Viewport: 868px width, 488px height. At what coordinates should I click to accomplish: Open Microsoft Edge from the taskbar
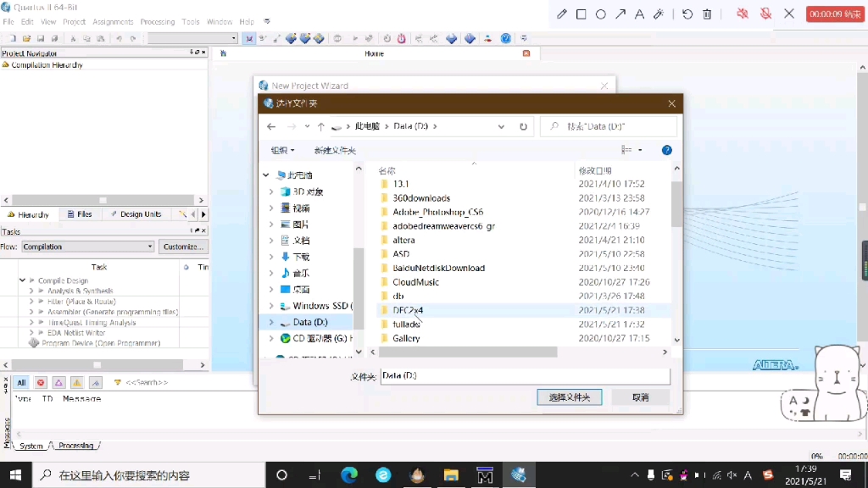348,475
